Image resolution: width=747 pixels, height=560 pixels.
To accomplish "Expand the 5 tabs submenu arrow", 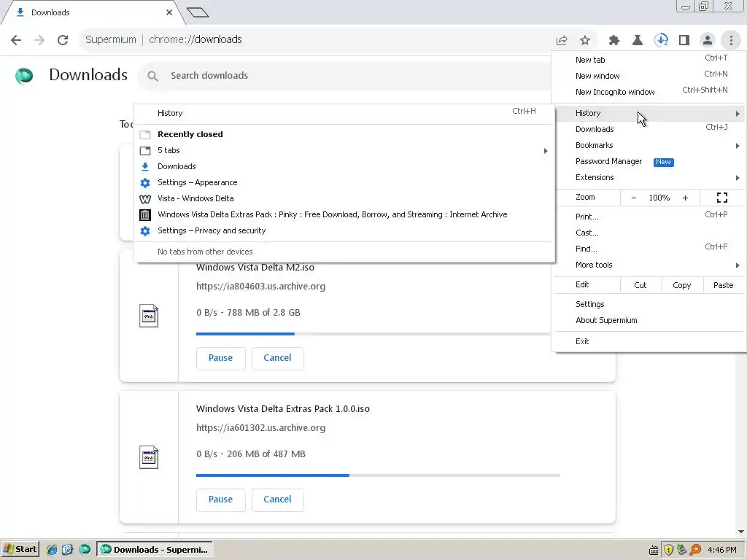I will (546, 150).
